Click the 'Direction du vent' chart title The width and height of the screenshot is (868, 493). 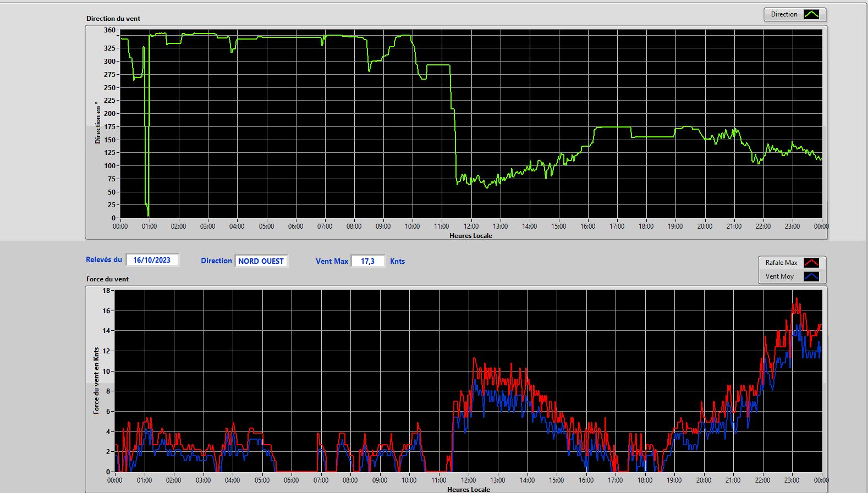[x=113, y=18]
